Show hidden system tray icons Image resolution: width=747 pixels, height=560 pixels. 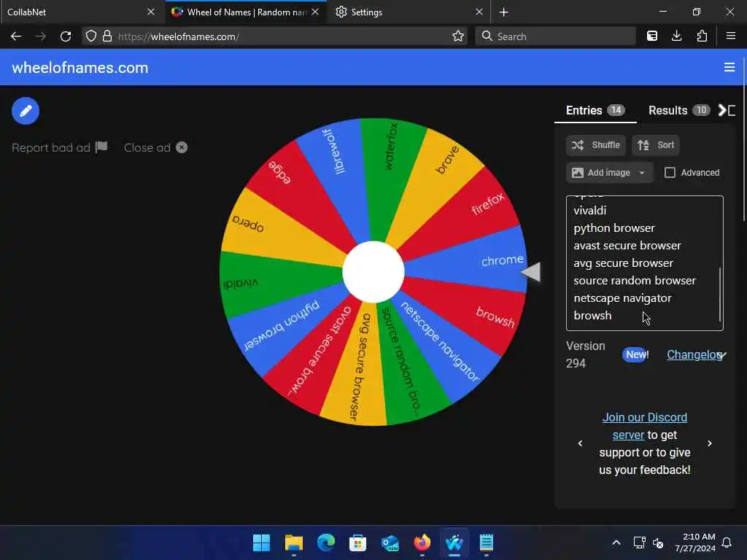tap(616, 542)
